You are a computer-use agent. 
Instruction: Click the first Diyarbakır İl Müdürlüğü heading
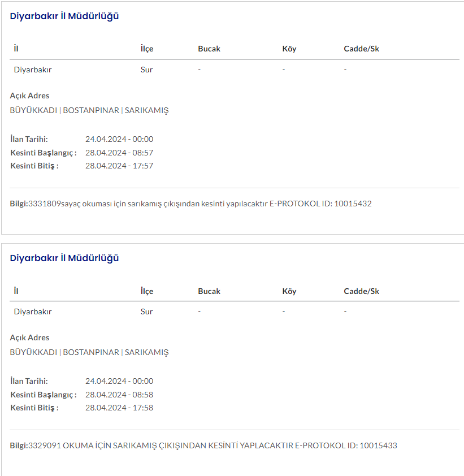[x=64, y=16]
